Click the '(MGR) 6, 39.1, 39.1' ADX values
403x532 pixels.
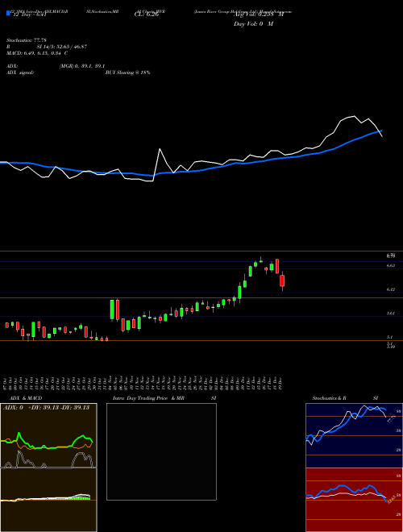[x=81, y=66]
